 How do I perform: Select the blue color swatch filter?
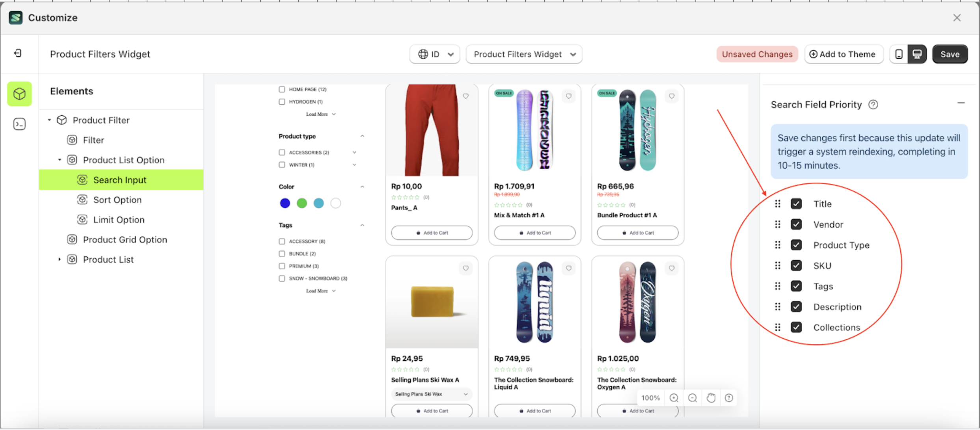pos(285,203)
